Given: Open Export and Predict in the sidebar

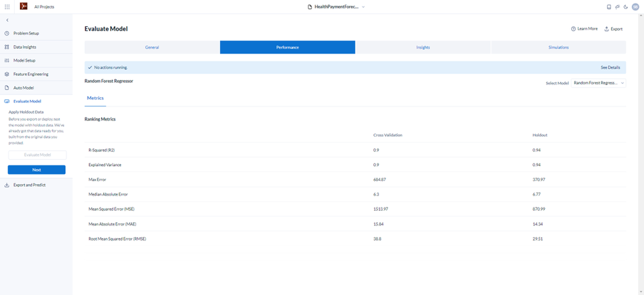Looking at the screenshot, I should [x=30, y=185].
